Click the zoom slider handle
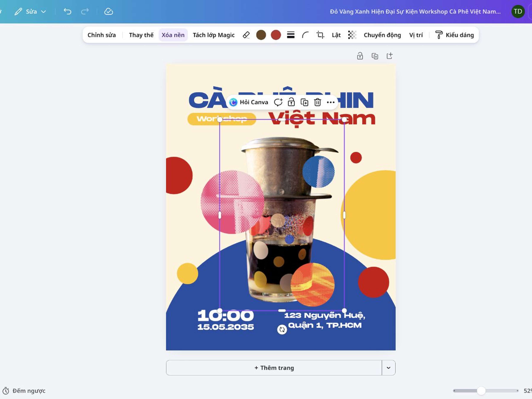The image size is (532, 399). pos(481,391)
